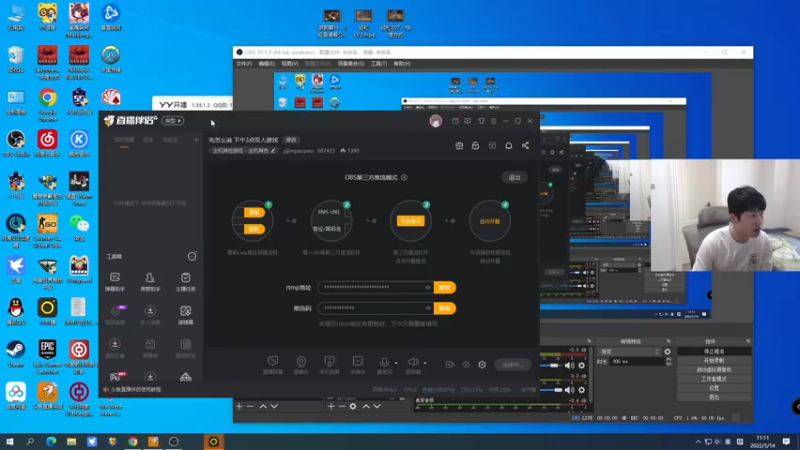Screen dimensions: 800x450
Task: Open the 房管助手 tool in the toolbox
Action: point(150,281)
